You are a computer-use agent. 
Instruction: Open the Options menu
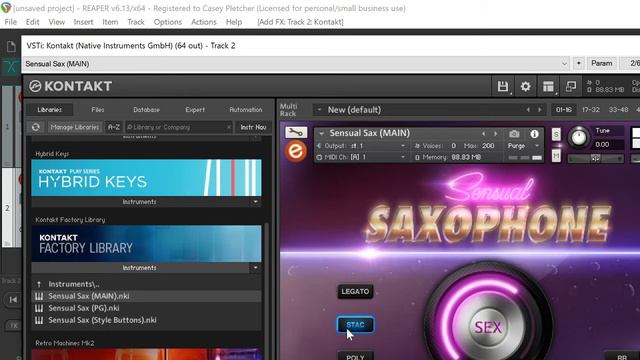tap(168, 22)
